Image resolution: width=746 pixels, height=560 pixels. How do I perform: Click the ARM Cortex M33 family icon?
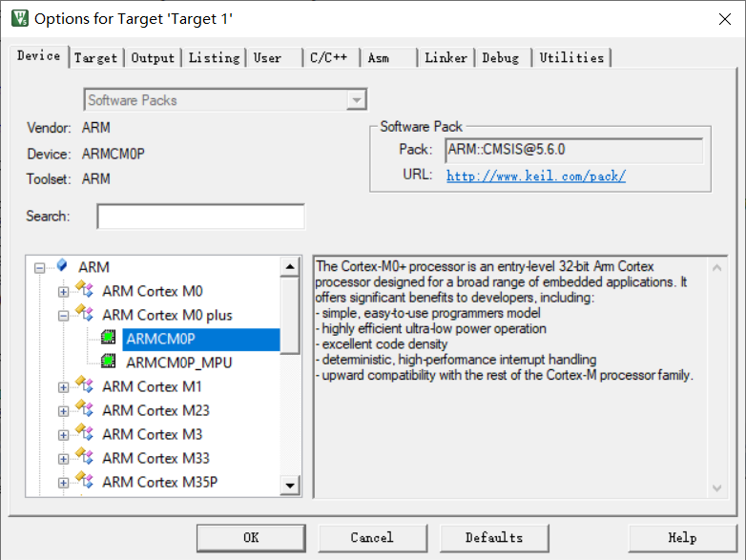85,457
